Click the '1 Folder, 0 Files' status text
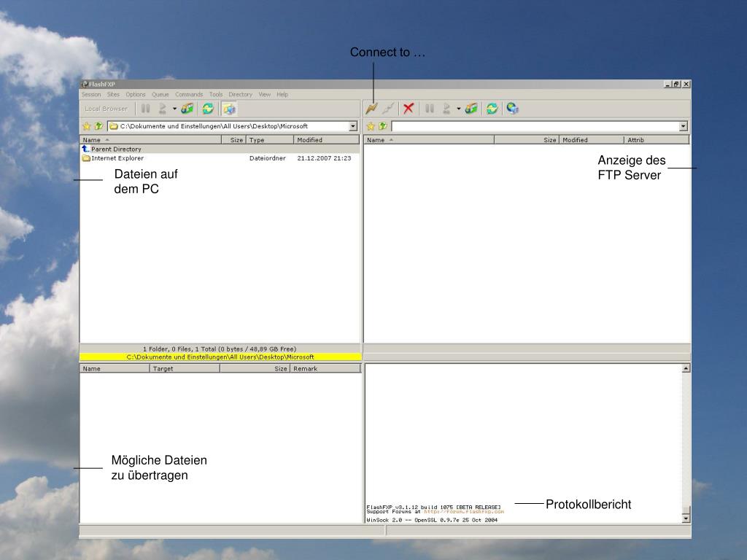Image resolution: width=747 pixels, height=560 pixels. point(220,349)
